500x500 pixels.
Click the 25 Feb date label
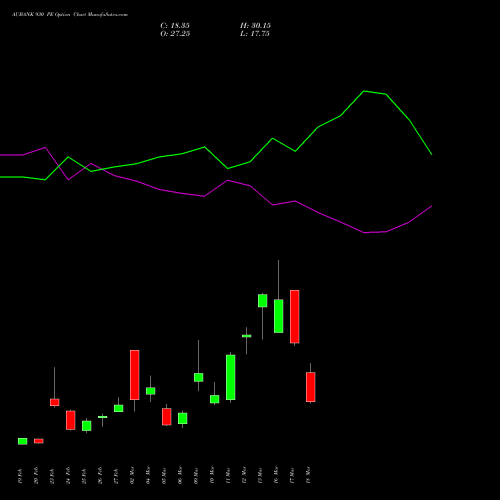point(84,476)
